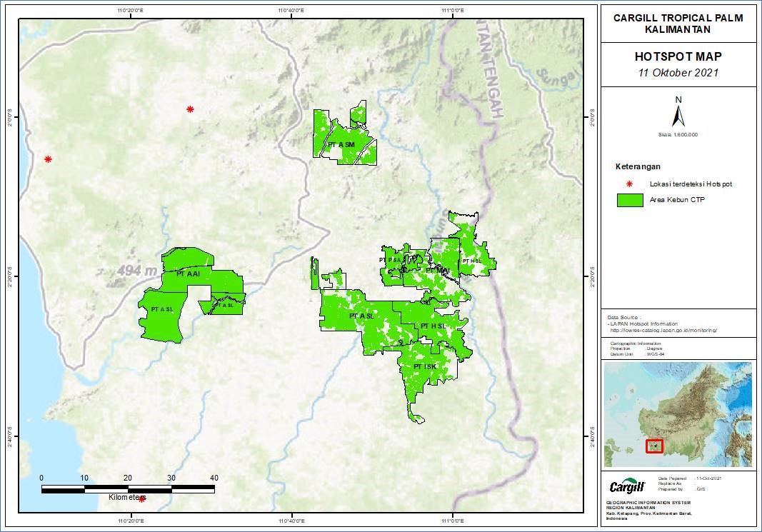Select the 'Date Prepared' row label
Screen dimensions: 762x532
coord(672,478)
